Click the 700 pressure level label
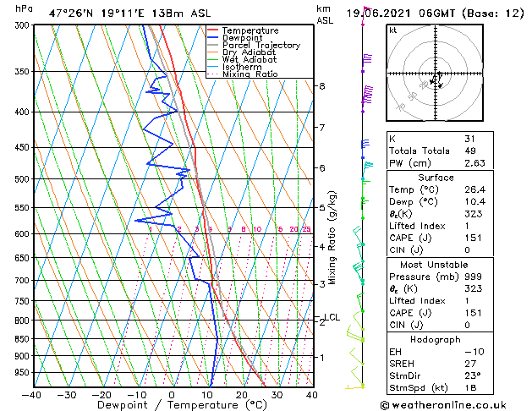The image size is (532, 411). point(24,281)
